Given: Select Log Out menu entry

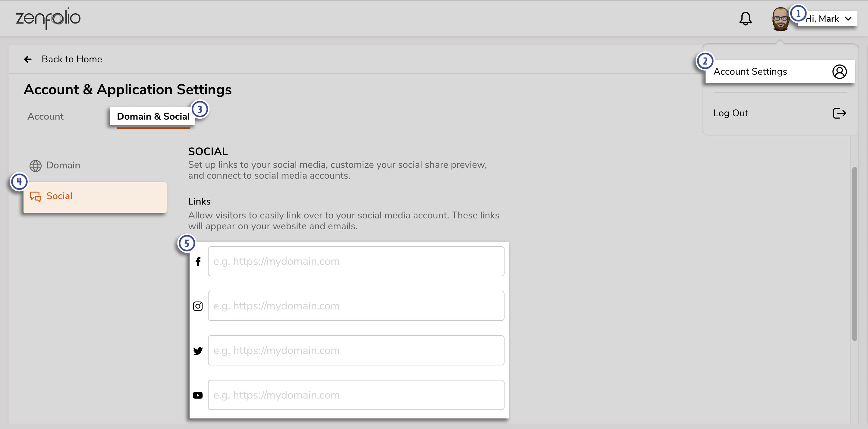Looking at the screenshot, I should (780, 113).
